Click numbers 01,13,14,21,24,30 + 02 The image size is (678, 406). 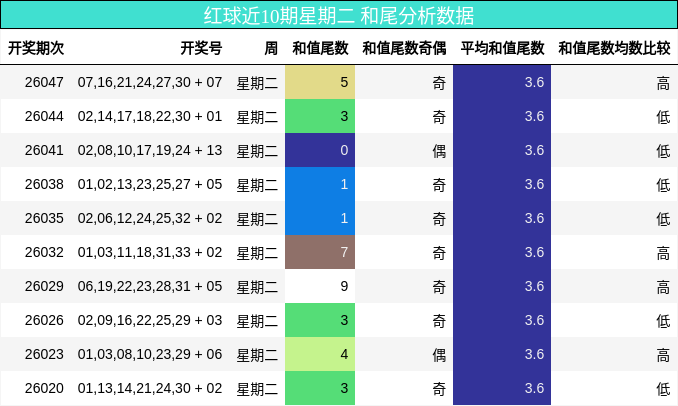click(x=150, y=388)
